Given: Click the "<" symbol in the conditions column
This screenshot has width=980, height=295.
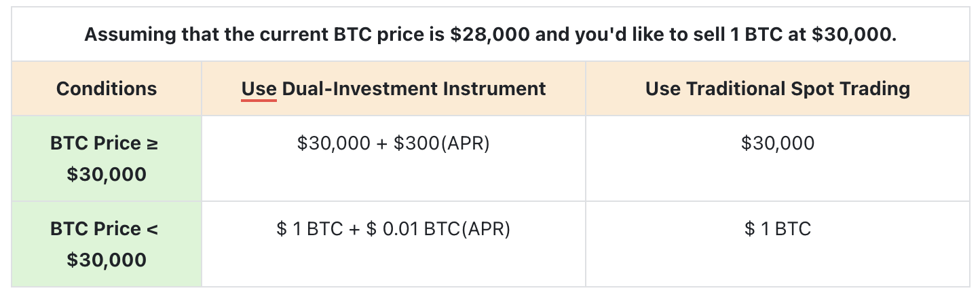Looking at the screenshot, I should (x=152, y=229).
